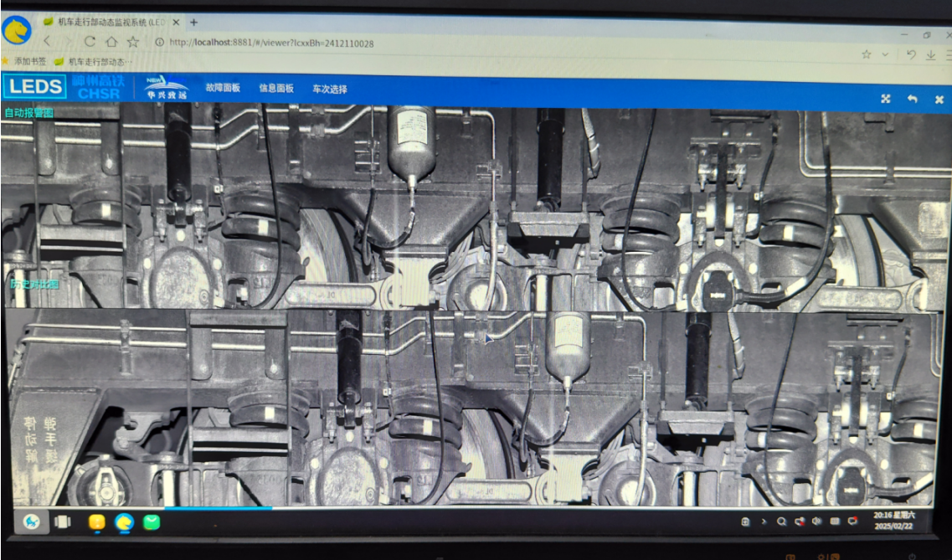Click the site info icon before URL

(x=158, y=43)
